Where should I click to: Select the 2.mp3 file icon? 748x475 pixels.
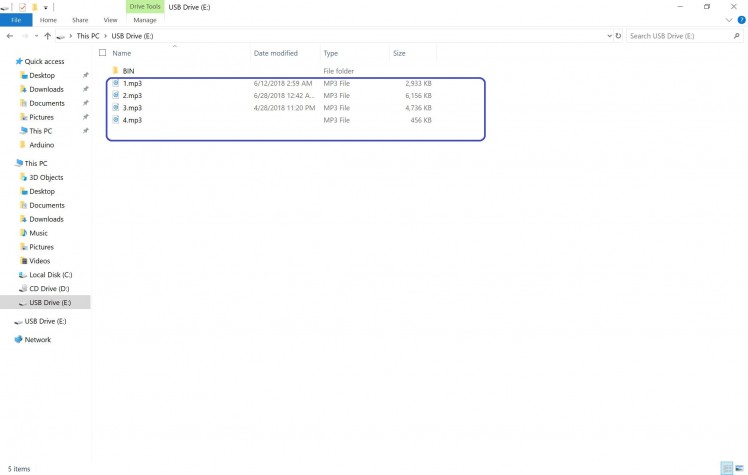coord(115,95)
